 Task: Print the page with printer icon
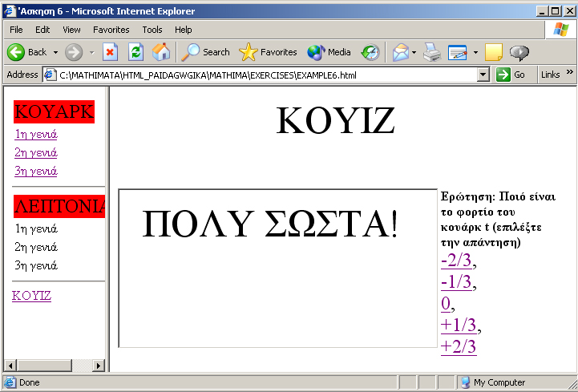(432, 52)
